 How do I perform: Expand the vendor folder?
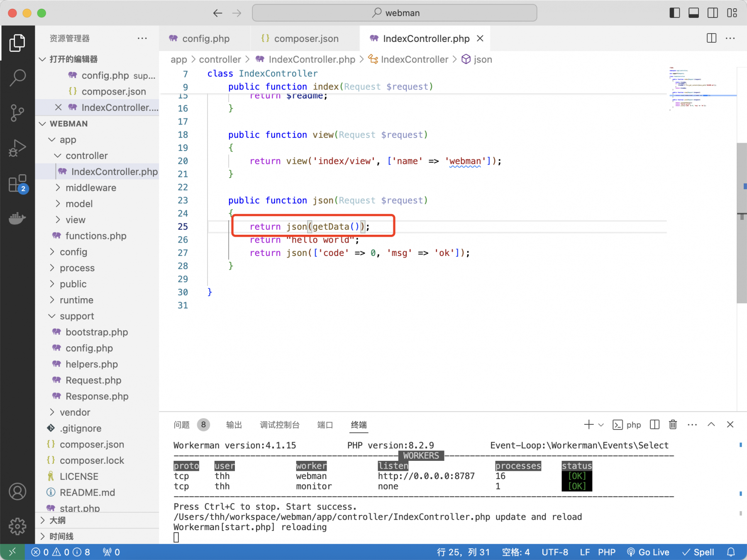[97, 412]
